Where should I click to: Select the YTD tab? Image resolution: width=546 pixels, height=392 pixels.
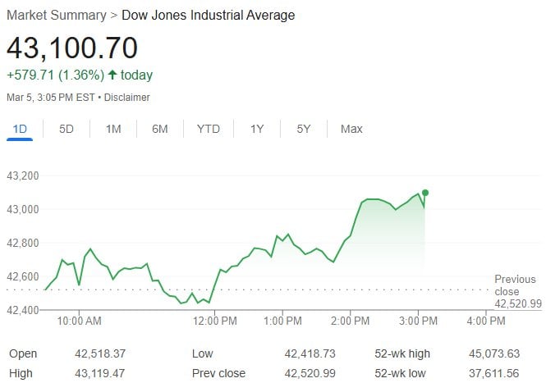(x=209, y=129)
